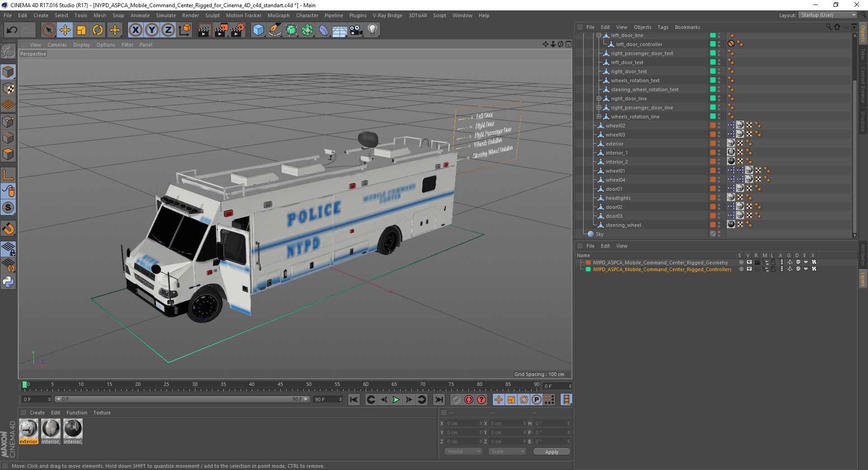Expand the wheels_rotation_line item
Screen dimensions: 868x470
[599, 117]
